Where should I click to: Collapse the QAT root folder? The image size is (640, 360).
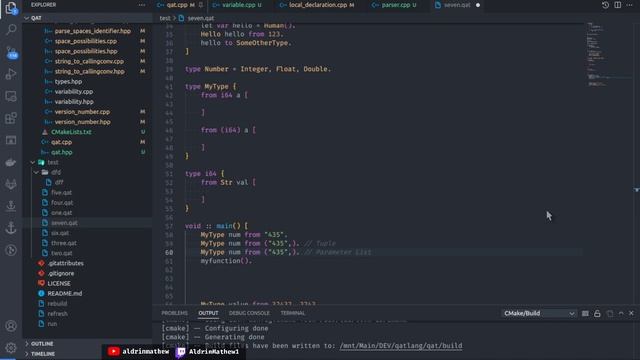(x=27, y=18)
